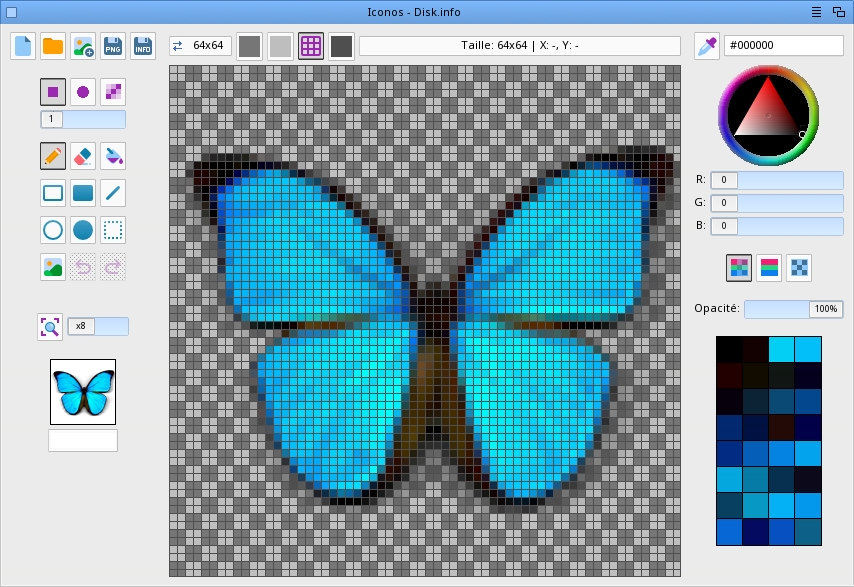The height and width of the screenshot is (587, 854).
Task: Toggle the pixel grid display button
Action: tap(311, 46)
